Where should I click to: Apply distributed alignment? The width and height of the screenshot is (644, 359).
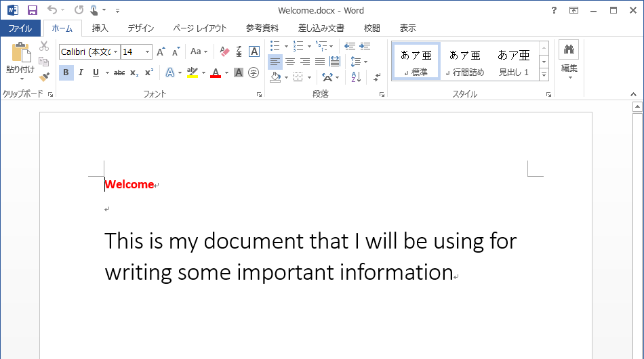335,62
